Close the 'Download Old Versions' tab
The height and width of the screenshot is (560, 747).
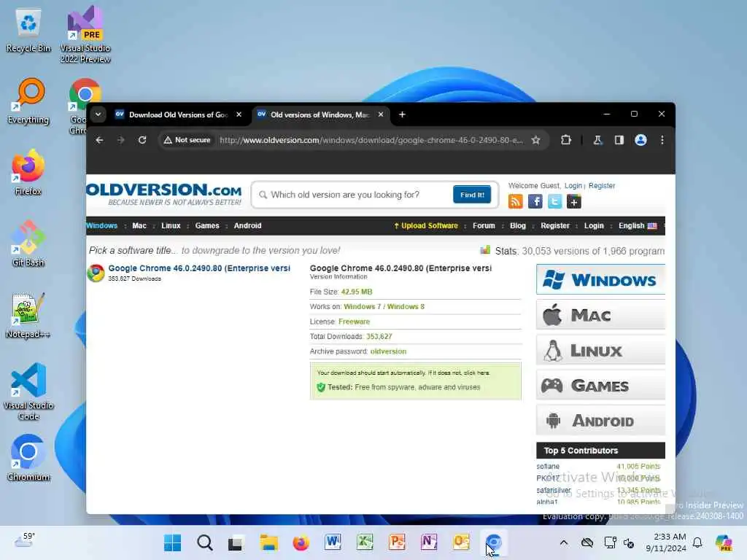pyautogui.click(x=239, y=114)
